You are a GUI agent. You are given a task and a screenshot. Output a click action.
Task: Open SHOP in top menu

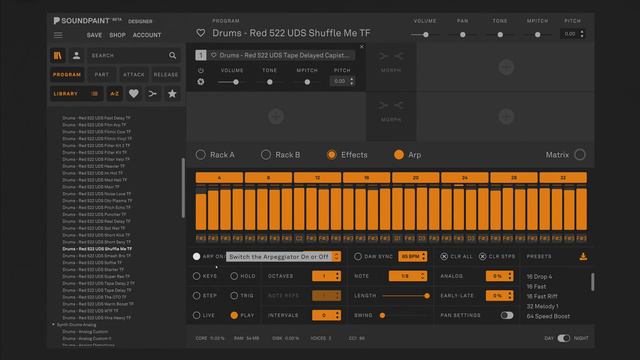(118, 35)
